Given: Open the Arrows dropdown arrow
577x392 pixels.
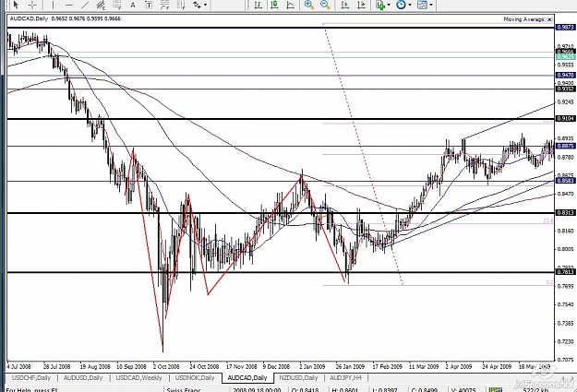Looking at the screenshot, I should click(x=205, y=5).
